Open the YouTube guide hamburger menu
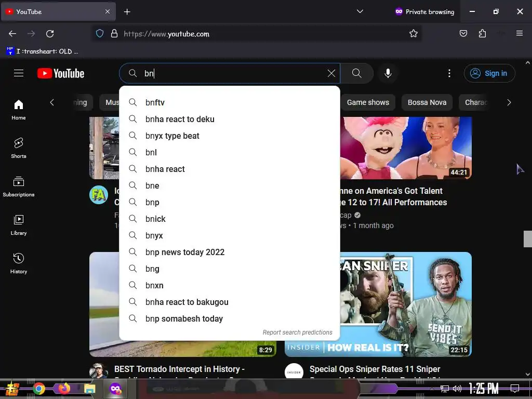Image resolution: width=532 pixels, height=399 pixels. coord(19,73)
